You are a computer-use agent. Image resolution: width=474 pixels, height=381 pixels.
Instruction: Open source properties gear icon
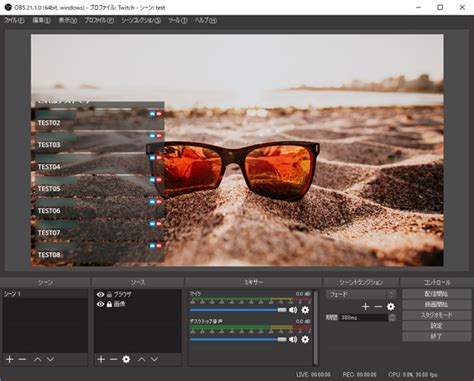126,359
